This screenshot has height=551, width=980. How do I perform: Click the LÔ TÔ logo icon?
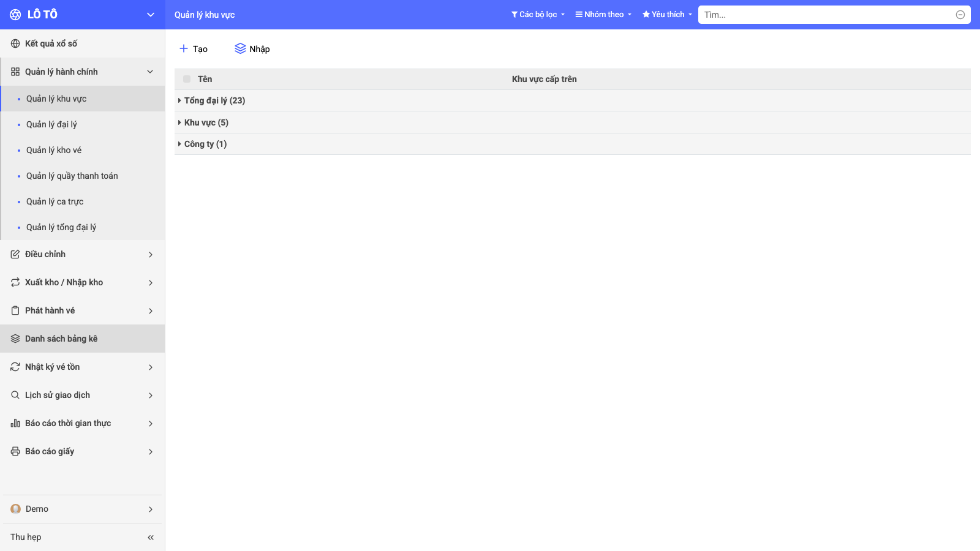(x=15, y=15)
